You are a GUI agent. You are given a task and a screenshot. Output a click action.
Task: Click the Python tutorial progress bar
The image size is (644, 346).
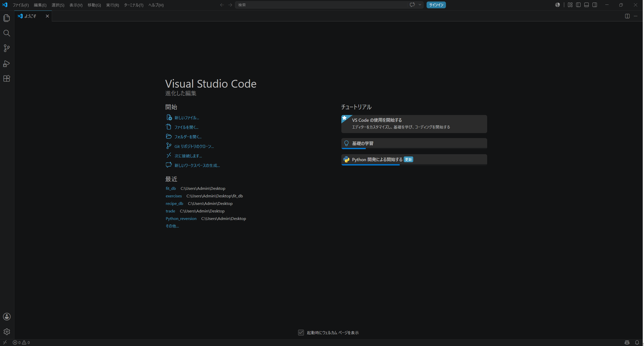coord(414,165)
